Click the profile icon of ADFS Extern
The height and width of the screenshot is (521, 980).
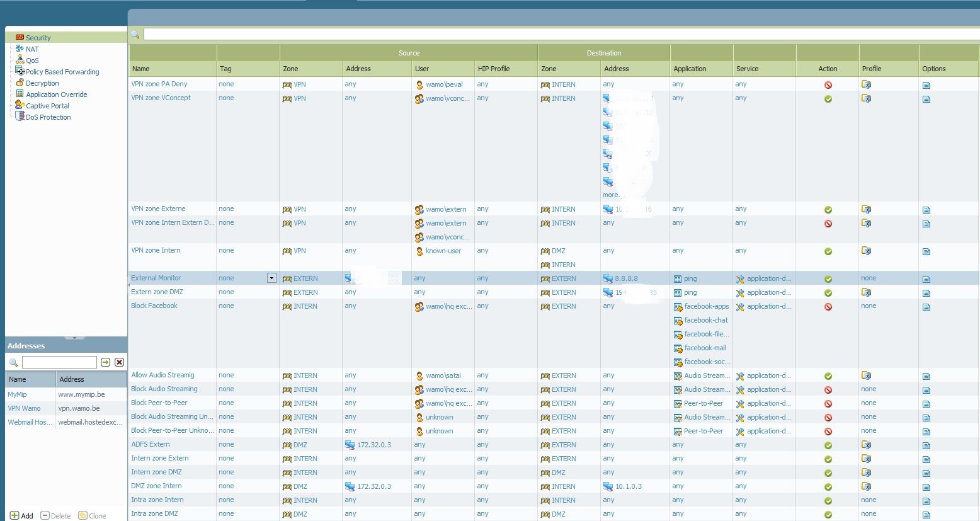pos(867,445)
